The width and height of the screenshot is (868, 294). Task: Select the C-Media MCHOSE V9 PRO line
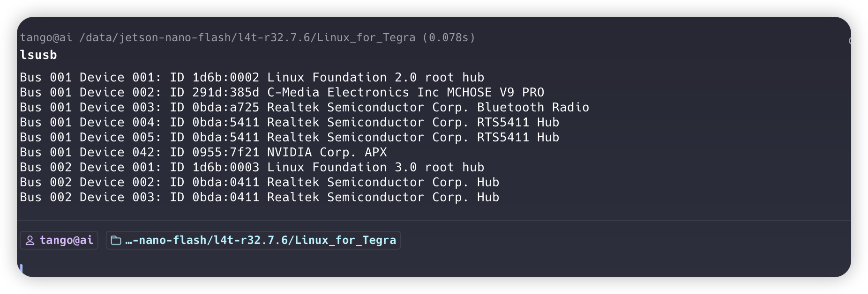tap(282, 92)
